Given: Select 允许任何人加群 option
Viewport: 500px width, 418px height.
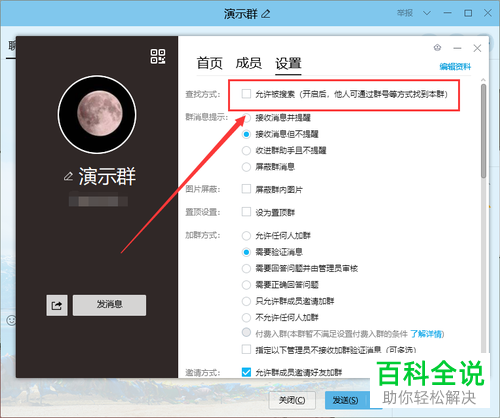Looking at the screenshot, I should coord(246,236).
